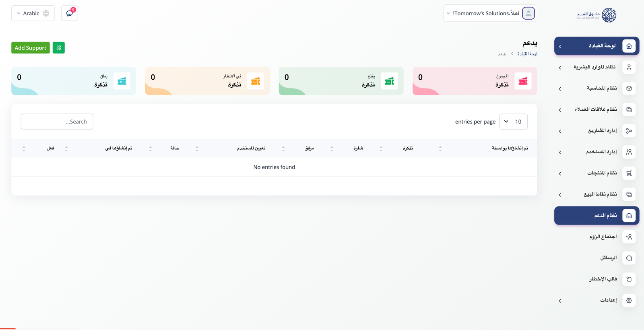Click the Zoom meeting sidebar icon

[x=629, y=237]
